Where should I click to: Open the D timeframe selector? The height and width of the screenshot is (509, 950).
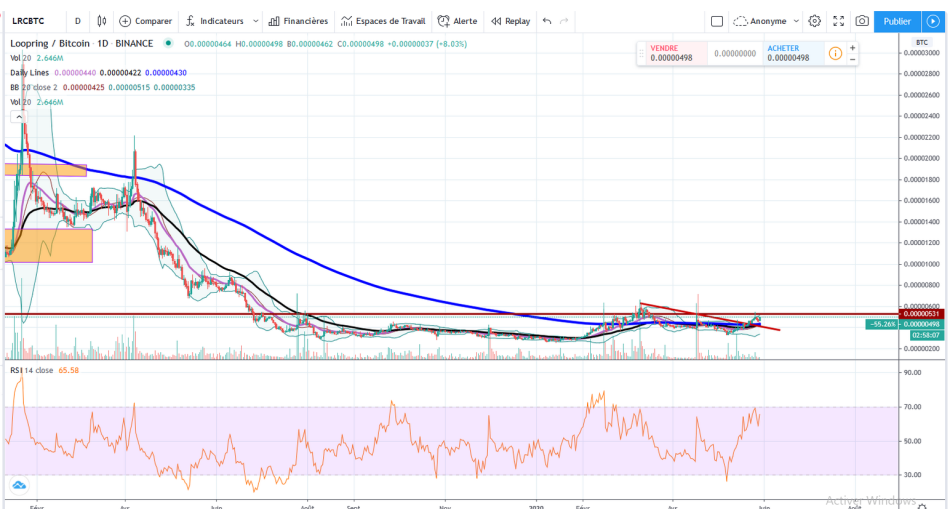[78, 21]
